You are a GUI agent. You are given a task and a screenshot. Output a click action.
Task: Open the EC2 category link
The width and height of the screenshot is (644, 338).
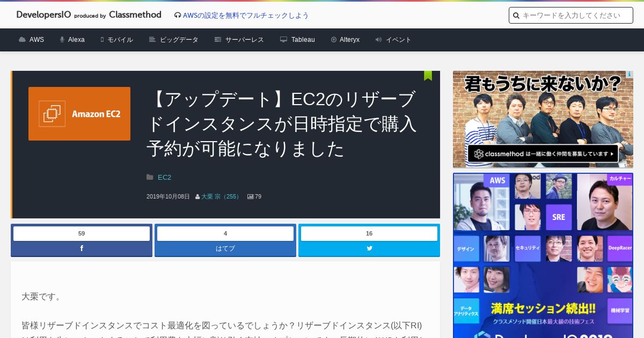point(164,177)
